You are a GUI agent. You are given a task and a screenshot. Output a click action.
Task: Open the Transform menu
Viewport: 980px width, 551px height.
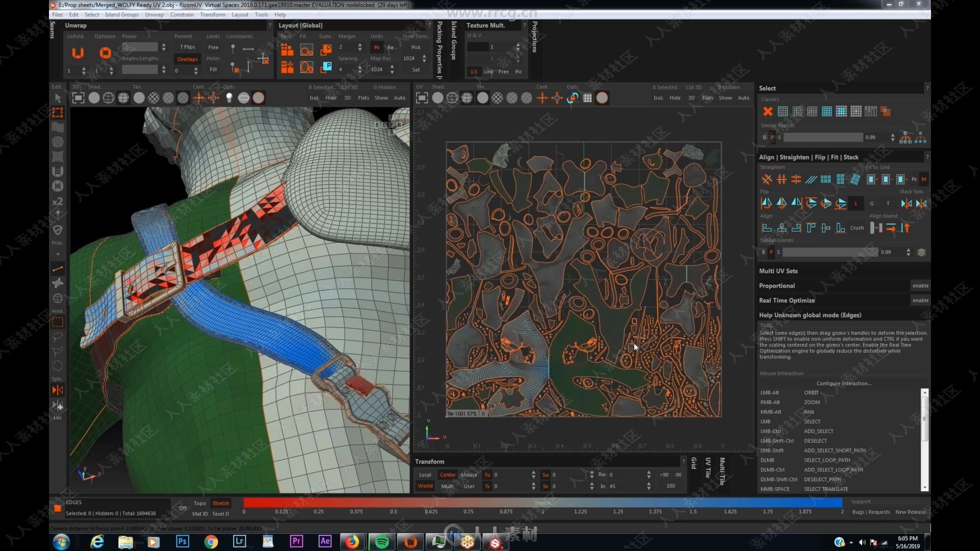(213, 15)
